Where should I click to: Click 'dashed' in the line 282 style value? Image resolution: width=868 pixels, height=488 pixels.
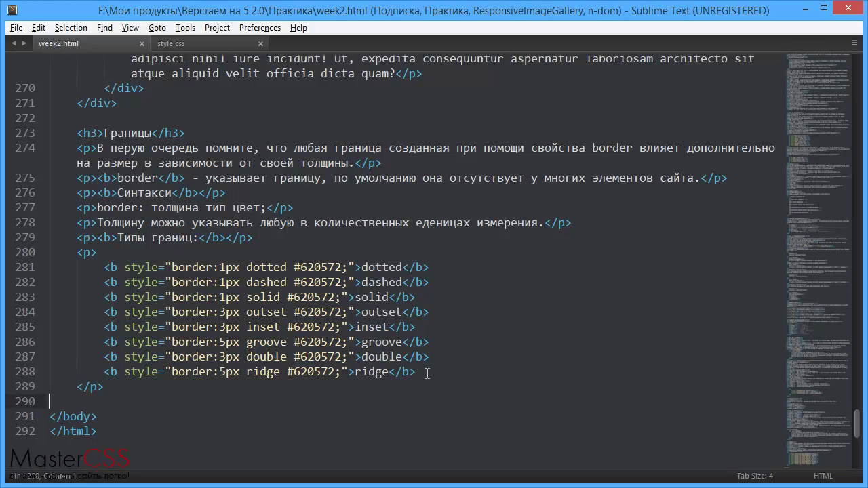coord(267,282)
